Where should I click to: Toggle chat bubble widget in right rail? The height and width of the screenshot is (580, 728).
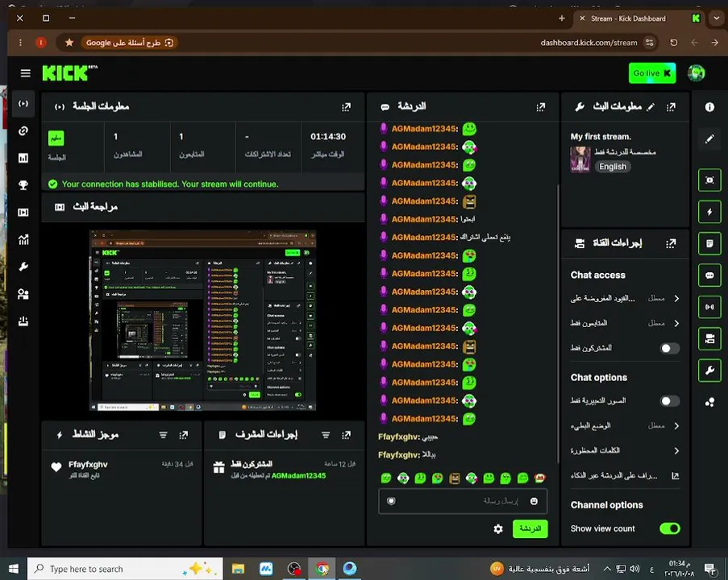tap(709, 275)
